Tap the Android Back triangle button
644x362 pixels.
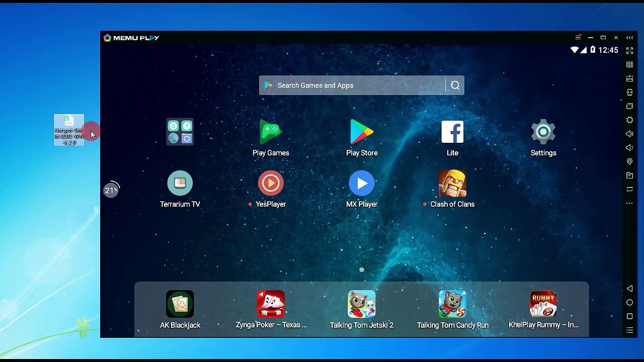tap(629, 289)
